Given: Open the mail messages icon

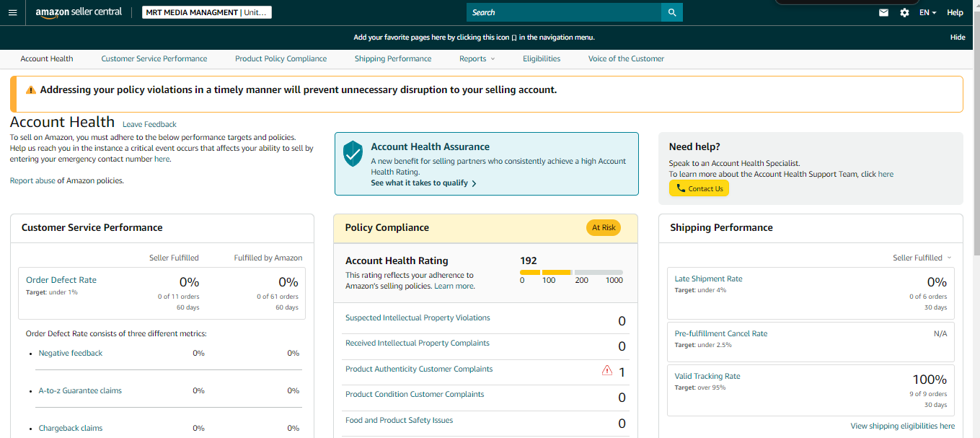Looking at the screenshot, I should coord(883,12).
